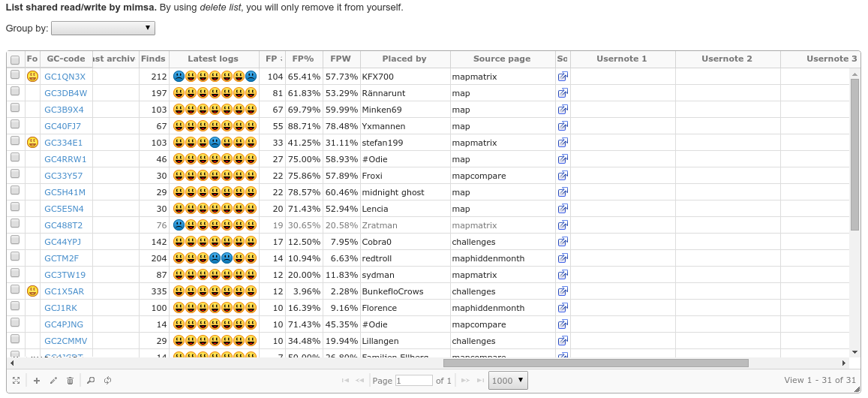Open source link icon for GC44YPJ
Image resolution: width=868 pixels, height=398 pixels.
tap(563, 242)
